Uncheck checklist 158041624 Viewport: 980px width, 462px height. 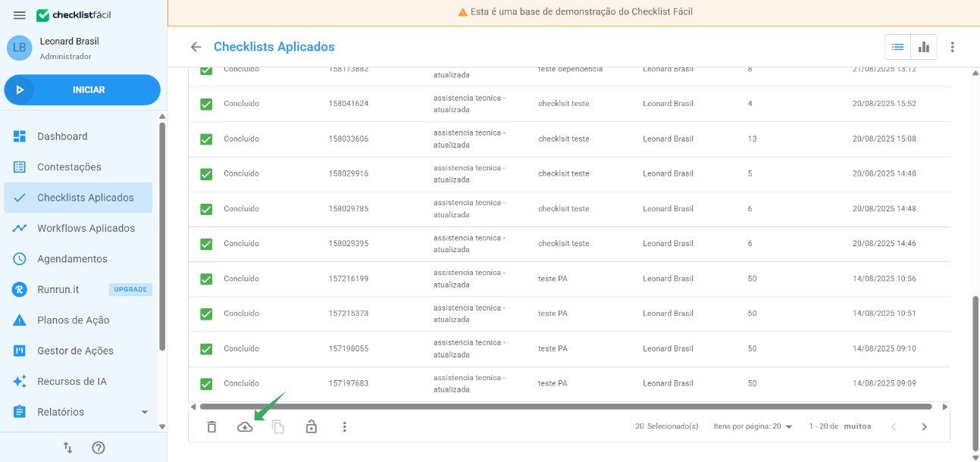tap(205, 104)
